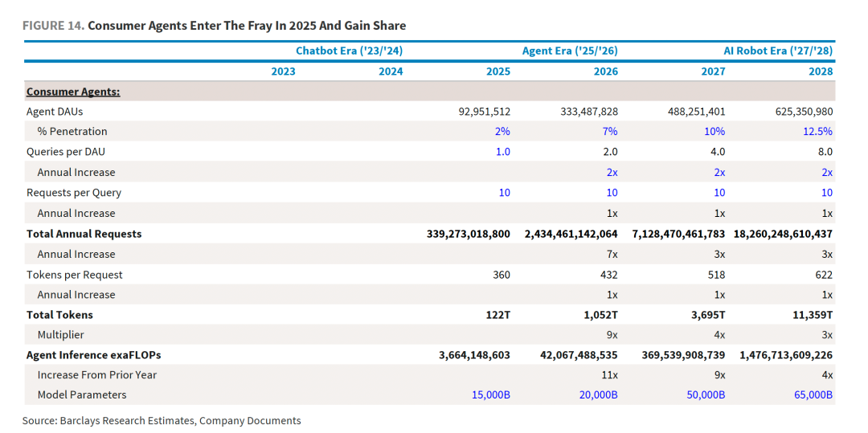Viewport: 868px width, 433px height.
Task: Select the 'Chatbot Era ('23/'24)' header
Action: (x=350, y=51)
